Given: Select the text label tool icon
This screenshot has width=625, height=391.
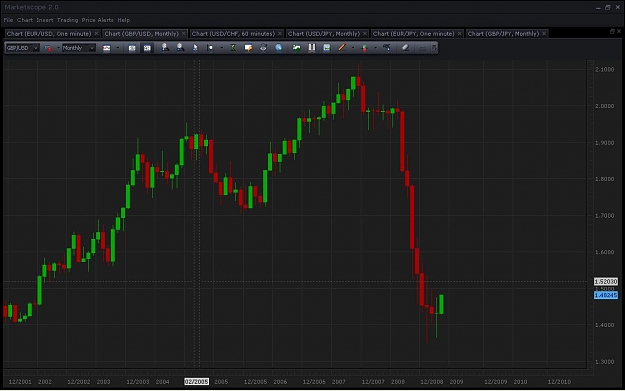Looking at the screenshot, I should [x=387, y=48].
